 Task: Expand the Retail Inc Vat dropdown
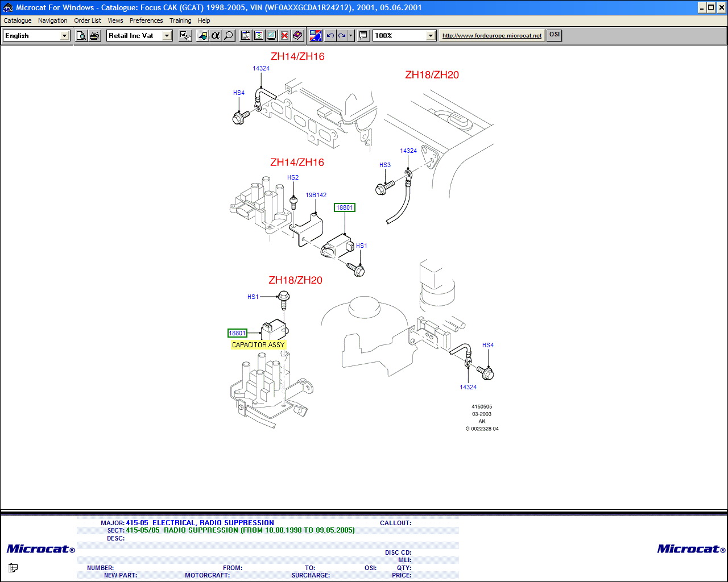coord(167,36)
